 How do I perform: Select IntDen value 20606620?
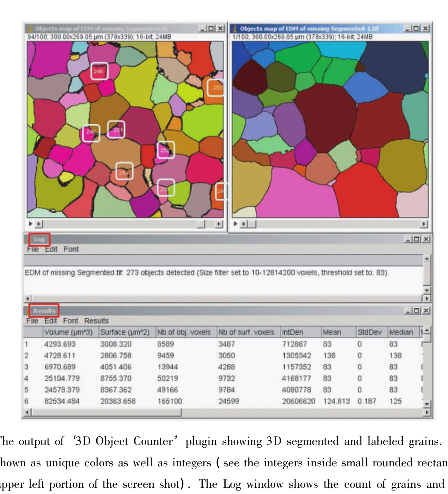(x=299, y=401)
